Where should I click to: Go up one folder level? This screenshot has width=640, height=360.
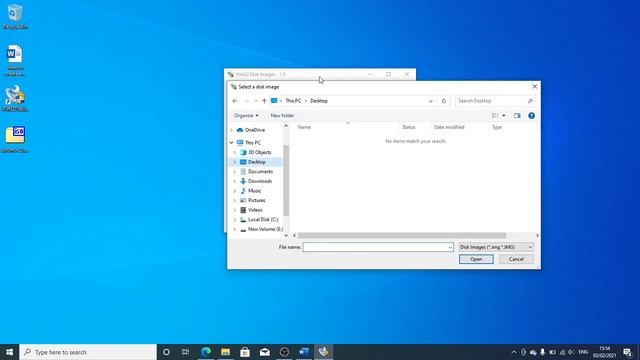pos(264,101)
